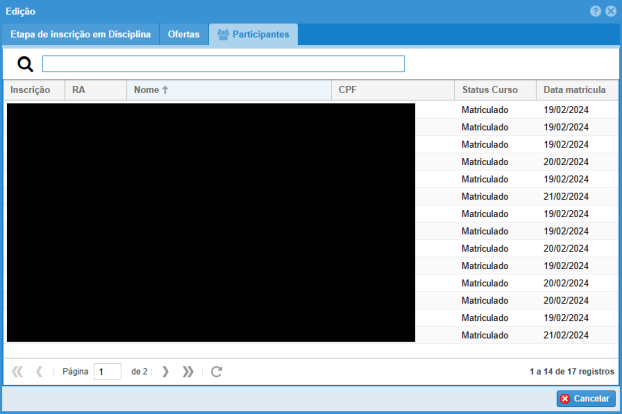Screen dimensions: 622x414
Task: Click inside the search text field
Action: 223,64
